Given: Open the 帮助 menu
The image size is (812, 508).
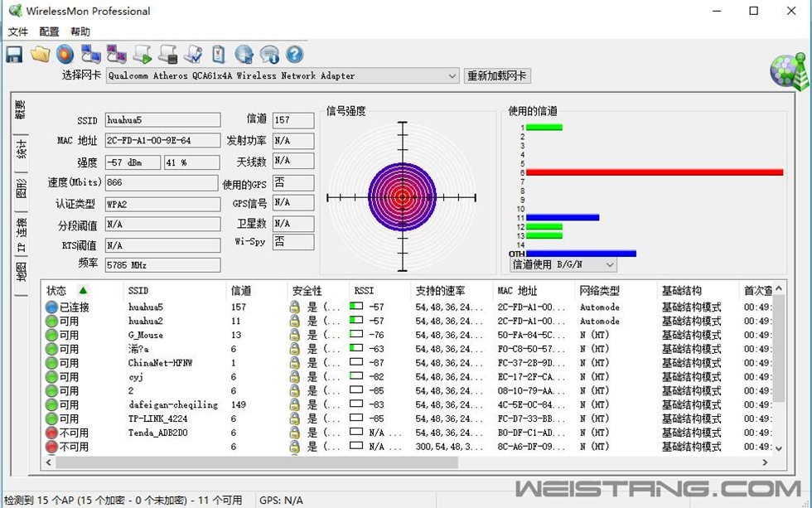Looking at the screenshot, I should click(x=80, y=31).
